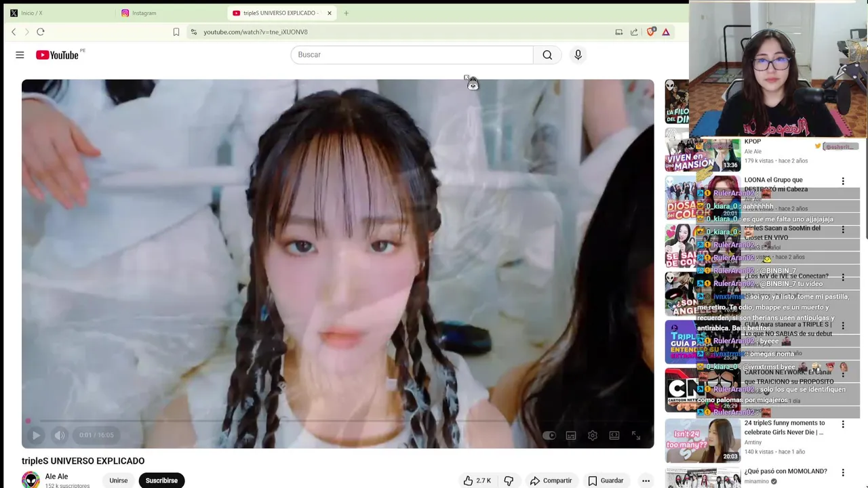This screenshot has height=488, width=868.
Task: Reload the page
Action: (x=41, y=32)
